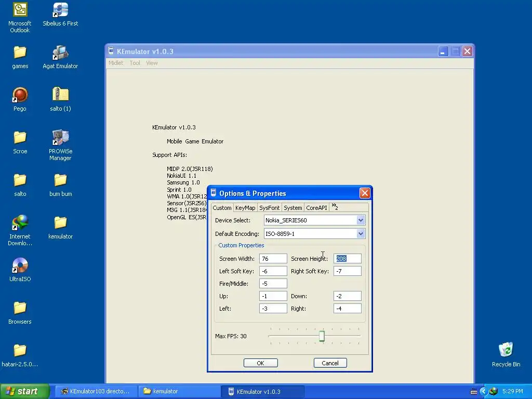Switch to the System tab
Image resolution: width=532 pixels, height=399 pixels.
(293, 208)
